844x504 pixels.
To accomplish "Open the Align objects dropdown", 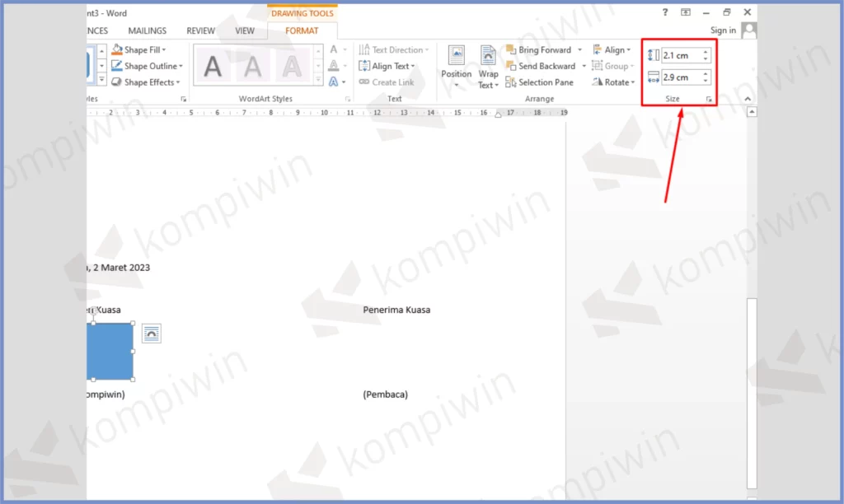I will click(610, 50).
